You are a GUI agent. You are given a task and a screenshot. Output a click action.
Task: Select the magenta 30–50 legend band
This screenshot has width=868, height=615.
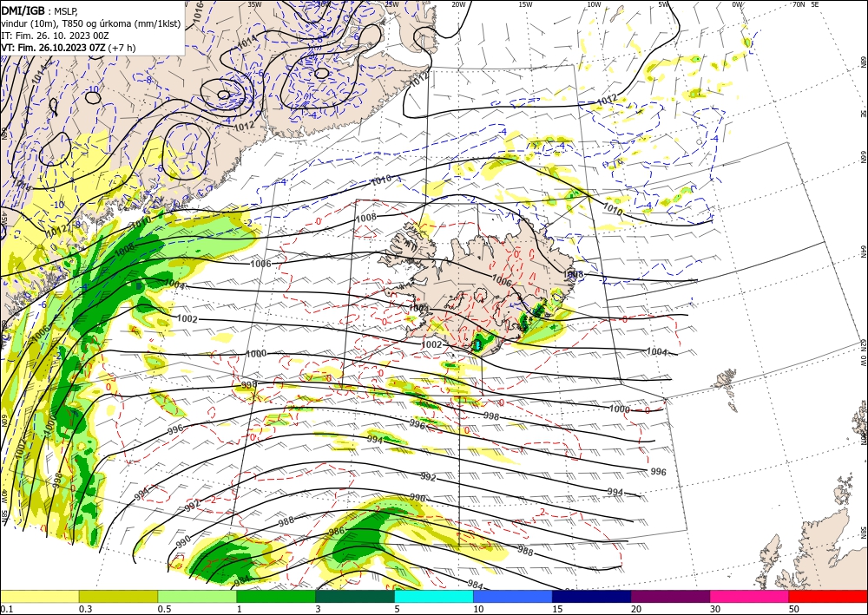point(750,596)
